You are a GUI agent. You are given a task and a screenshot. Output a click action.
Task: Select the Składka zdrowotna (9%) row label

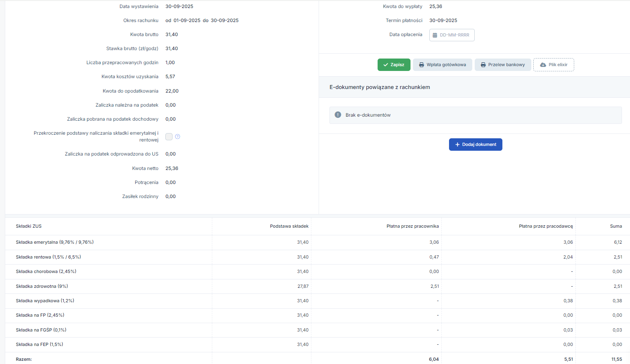pyautogui.click(x=42, y=287)
